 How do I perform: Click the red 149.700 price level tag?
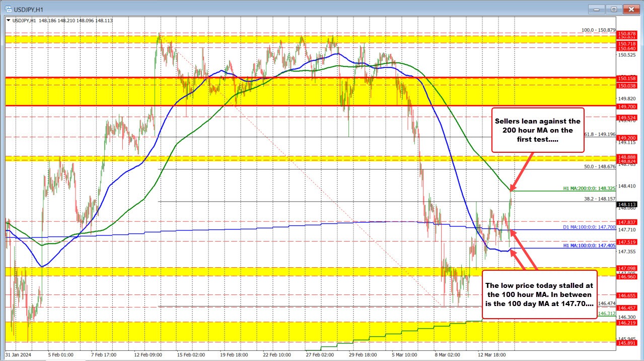coord(627,106)
